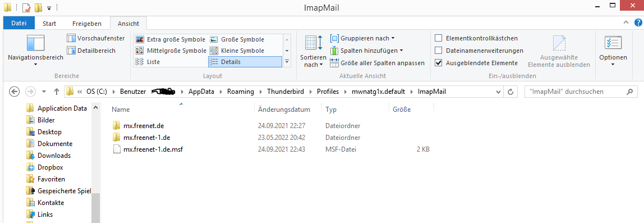Toggle the Vorschaufenster preview pane
Image resolution: width=644 pixels, height=223 pixels.
point(96,38)
